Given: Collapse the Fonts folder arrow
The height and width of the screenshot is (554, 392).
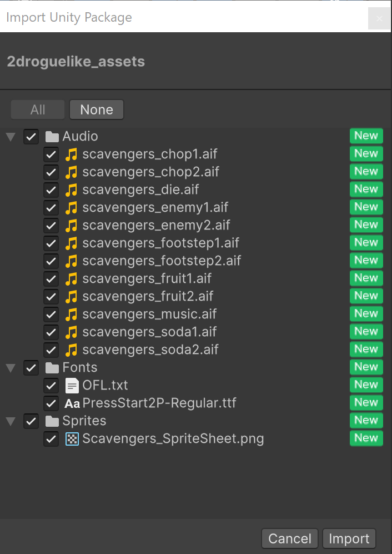Looking at the screenshot, I should coord(11,368).
